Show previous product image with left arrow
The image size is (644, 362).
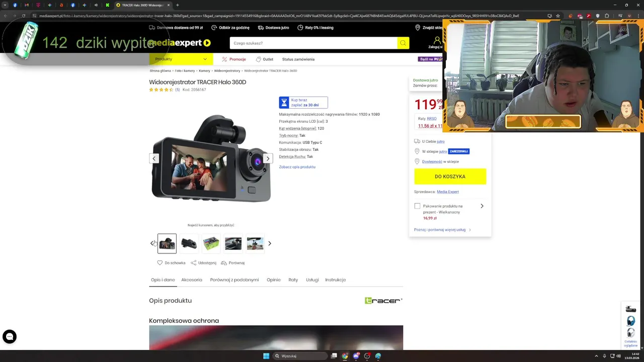154,158
